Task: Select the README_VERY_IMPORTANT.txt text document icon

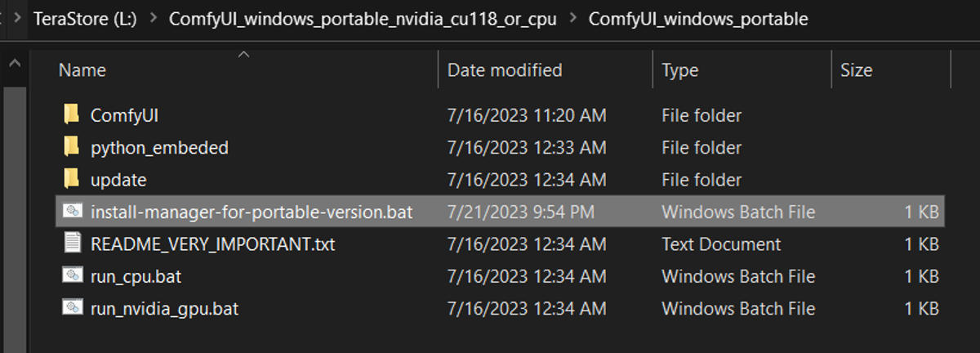Action: click(73, 244)
